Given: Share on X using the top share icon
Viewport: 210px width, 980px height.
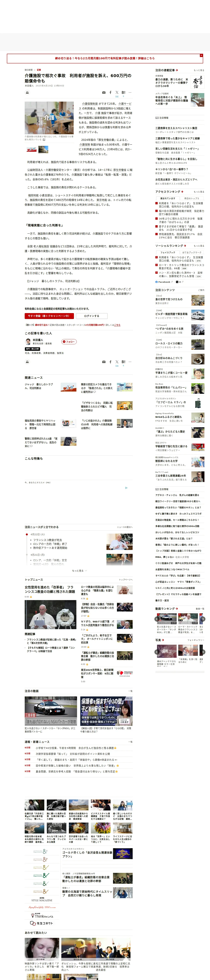Looking at the screenshot, I should (x=117, y=92).
